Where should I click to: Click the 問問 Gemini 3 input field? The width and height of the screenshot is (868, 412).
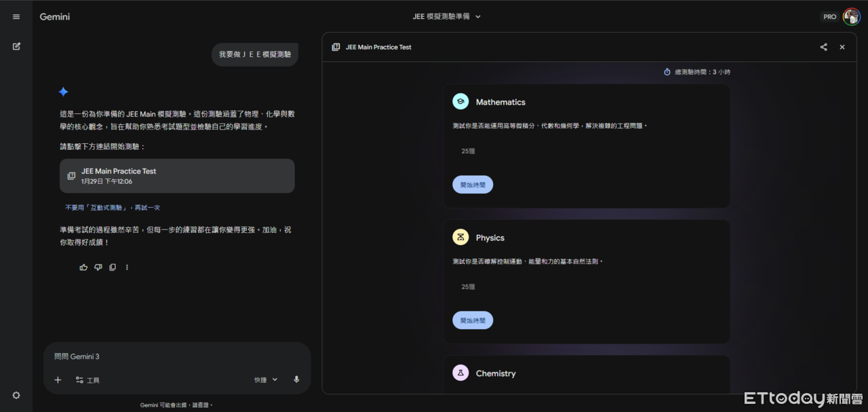coord(136,356)
